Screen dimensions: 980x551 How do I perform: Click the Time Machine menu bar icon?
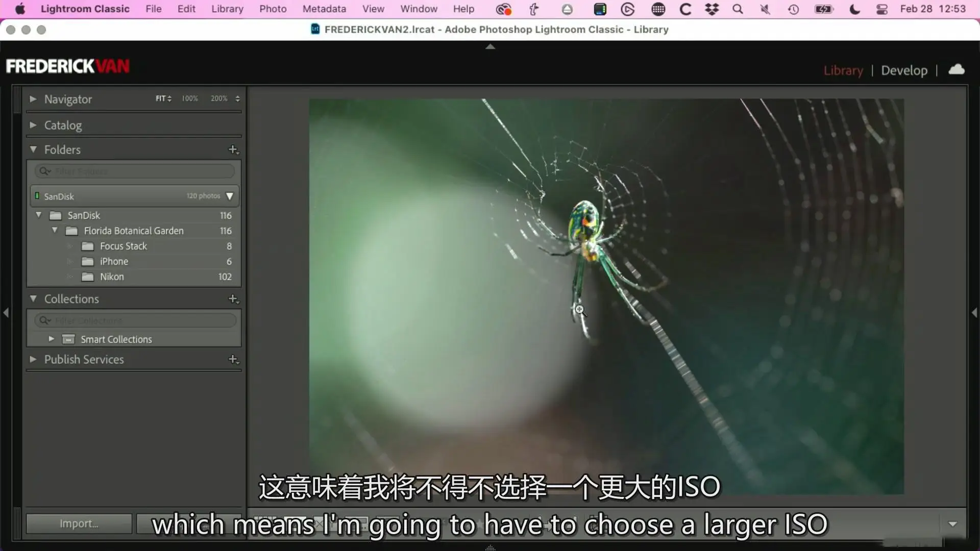[x=793, y=9]
